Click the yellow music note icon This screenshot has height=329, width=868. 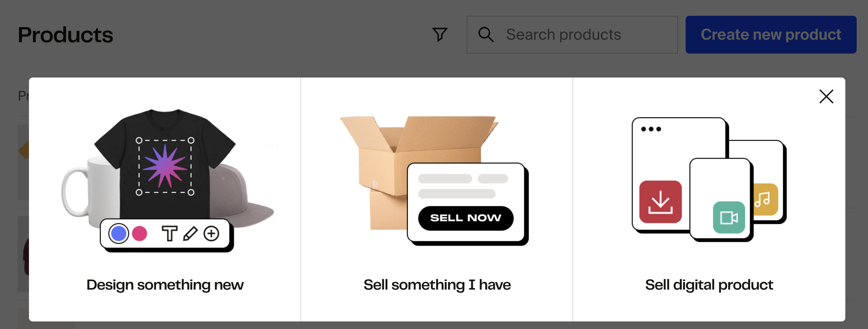tap(765, 199)
